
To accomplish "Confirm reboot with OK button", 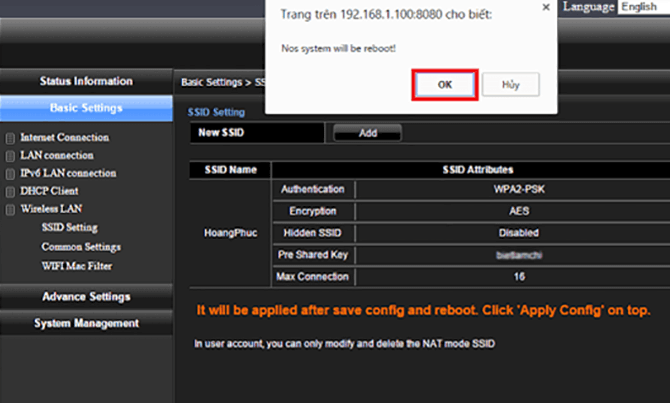I will (445, 85).
